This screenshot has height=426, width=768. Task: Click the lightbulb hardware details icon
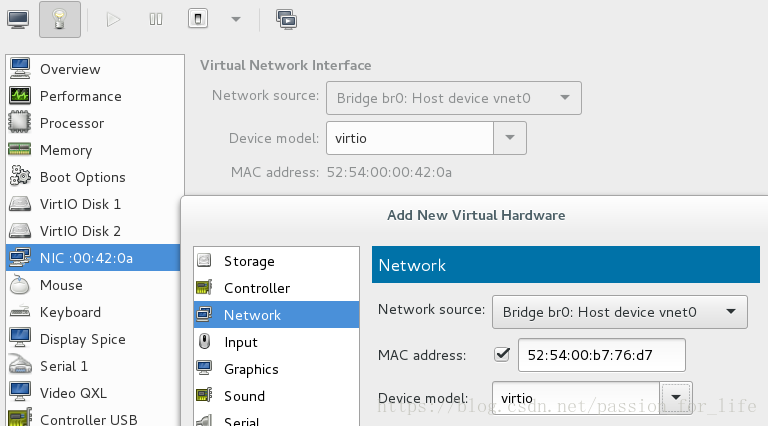[x=60, y=20]
